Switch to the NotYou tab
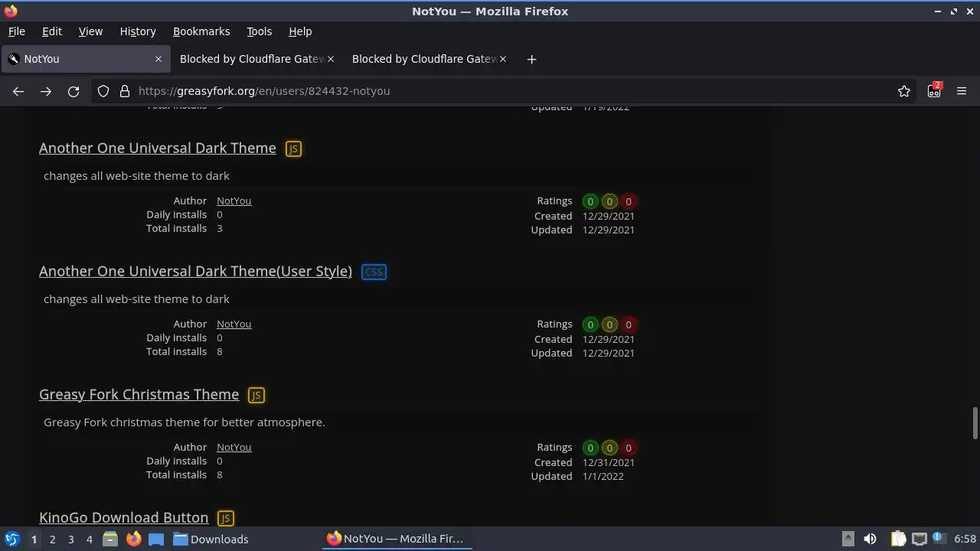The height and width of the screenshot is (551, 980). tap(84, 59)
